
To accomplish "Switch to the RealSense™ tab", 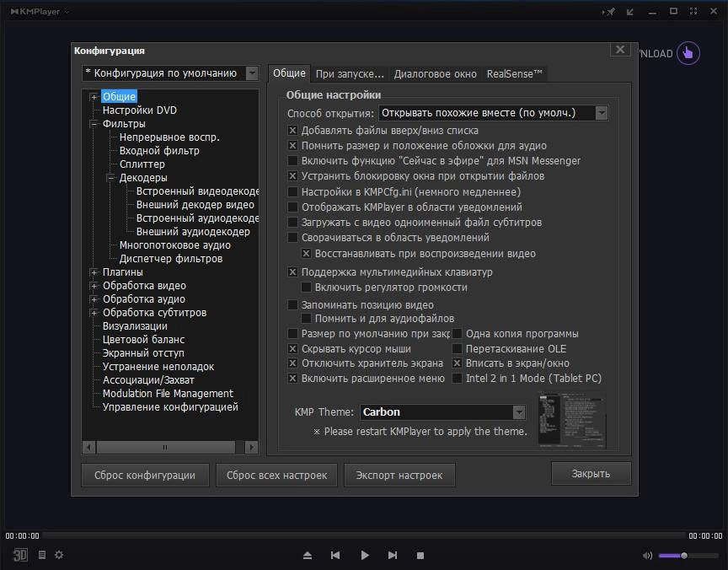I will pos(515,74).
